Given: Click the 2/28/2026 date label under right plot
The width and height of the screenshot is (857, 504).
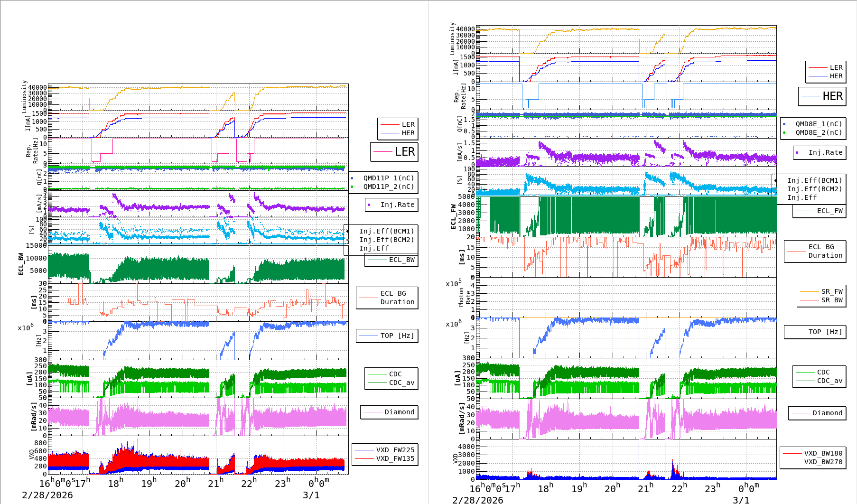Looking at the screenshot, I should [x=477, y=500].
